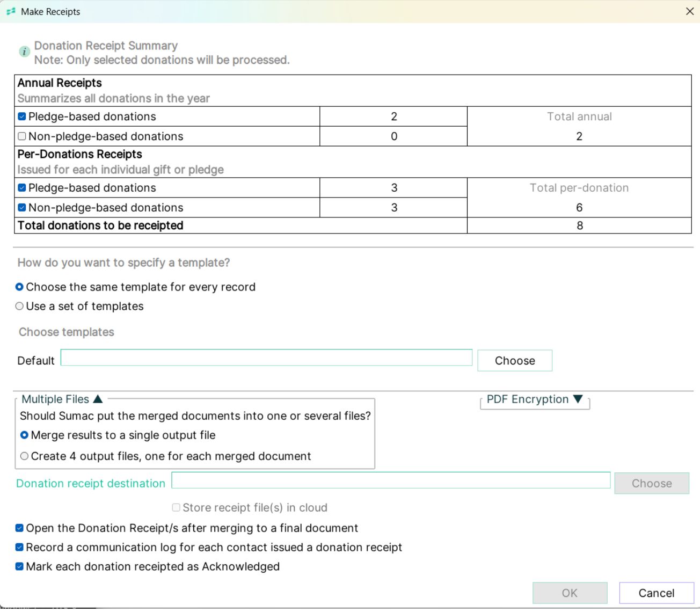Enable Non-pledge-based donations under Annual Receipts
This screenshot has height=612, width=700.
point(22,136)
